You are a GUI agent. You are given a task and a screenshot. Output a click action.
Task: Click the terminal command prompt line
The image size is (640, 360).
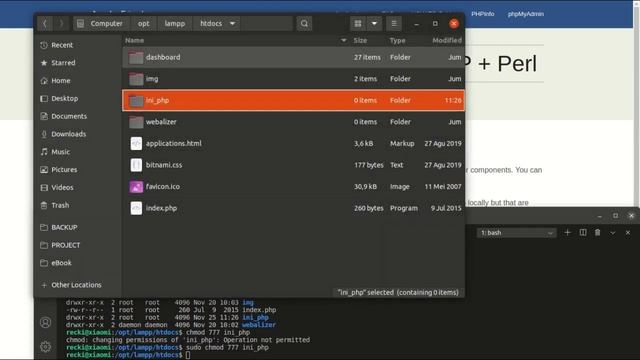pyautogui.click(x=128, y=355)
